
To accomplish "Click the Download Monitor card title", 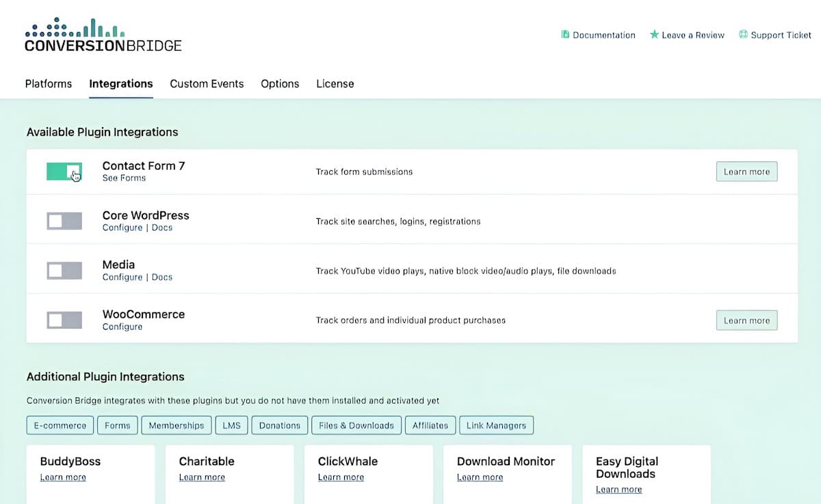I will [506, 461].
